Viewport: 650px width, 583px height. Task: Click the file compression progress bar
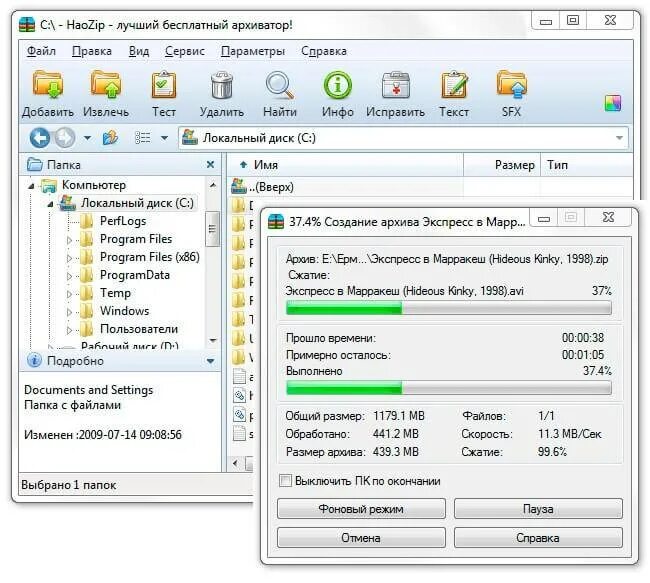point(449,308)
